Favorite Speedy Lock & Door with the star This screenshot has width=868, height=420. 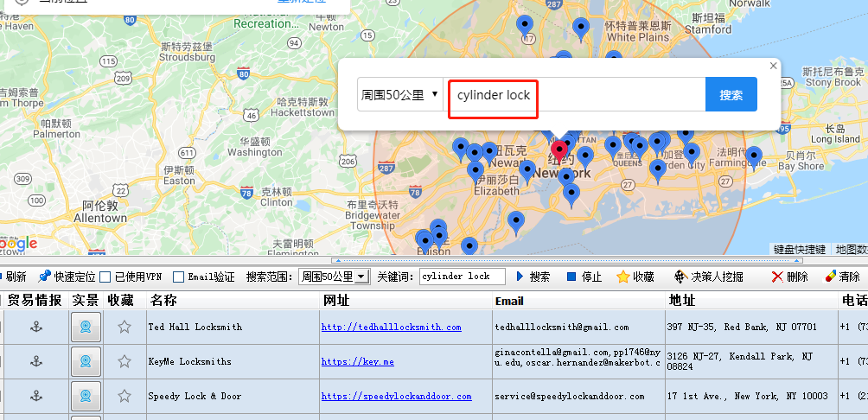click(x=124, y=396)
